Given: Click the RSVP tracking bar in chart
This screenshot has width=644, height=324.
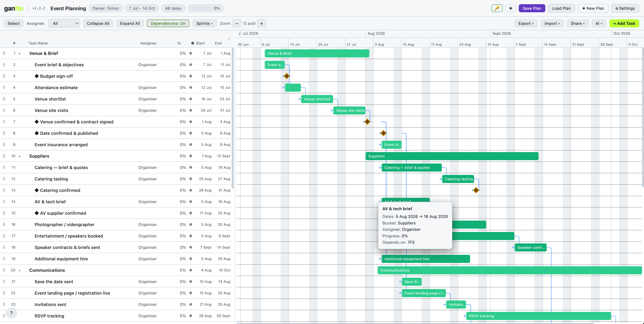Looking at the screenshot, I should (539, 316).
